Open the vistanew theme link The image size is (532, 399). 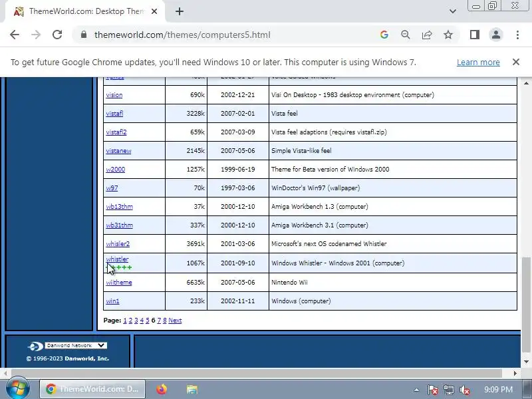tap(118, 151)
